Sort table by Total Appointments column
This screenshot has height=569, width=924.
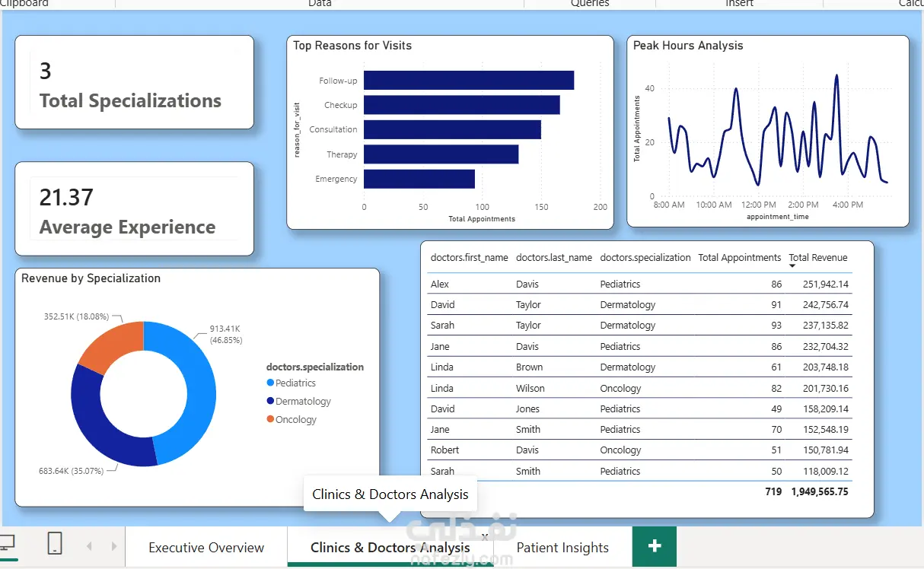739,258
